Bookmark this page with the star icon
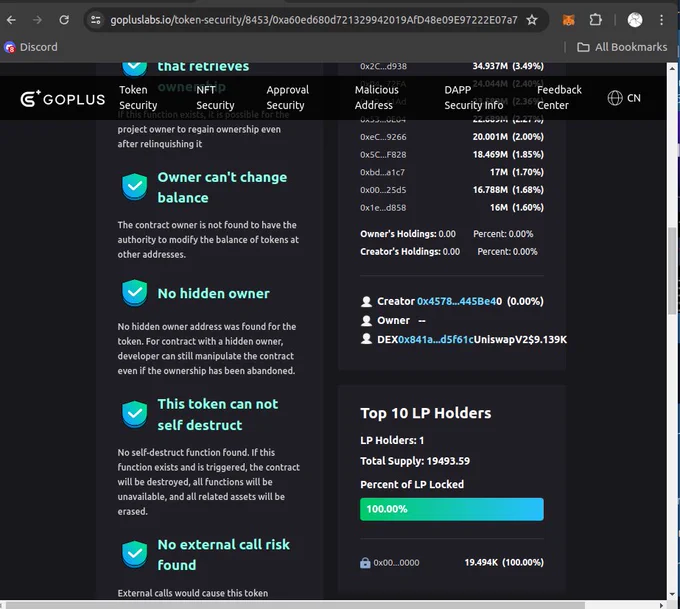680x609 pixels. [532, 20]
